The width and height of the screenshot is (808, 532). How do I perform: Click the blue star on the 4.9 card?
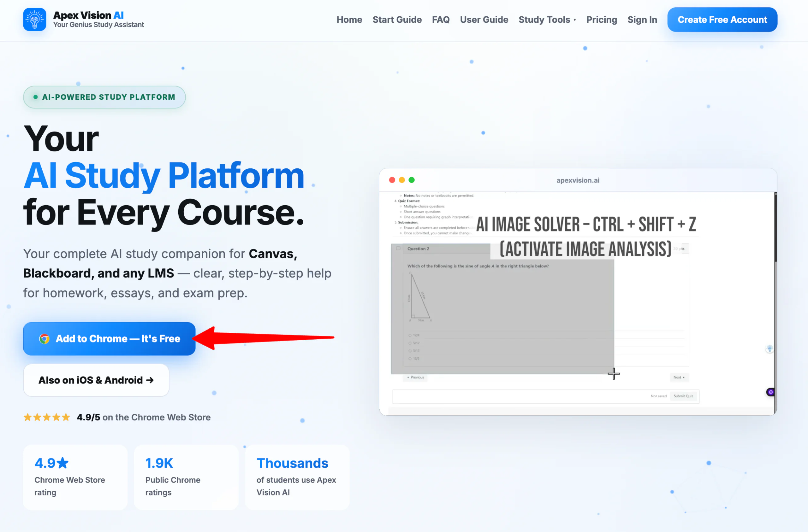click(62, 463)
